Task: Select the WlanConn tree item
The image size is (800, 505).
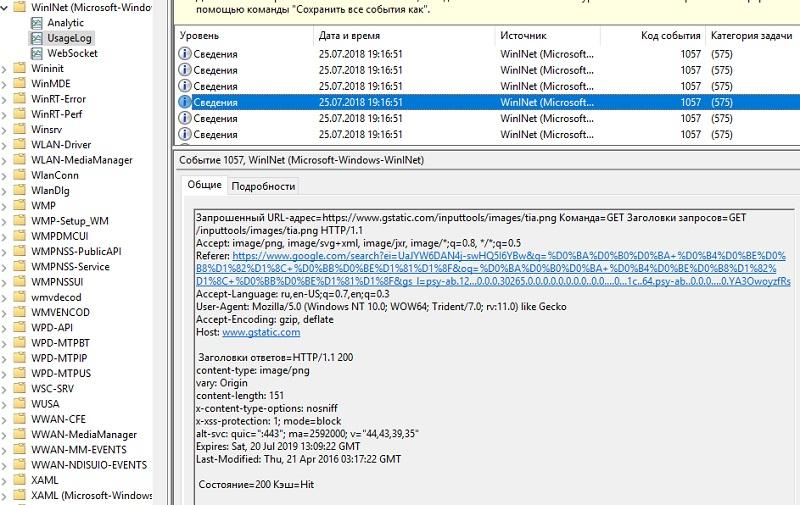Action: tap(55, 175)
